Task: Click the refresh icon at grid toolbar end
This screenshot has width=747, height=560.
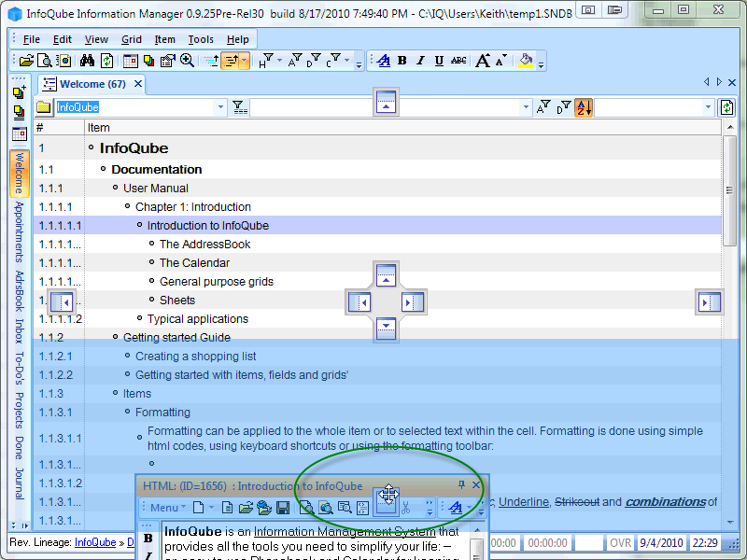Action: tap(727, 107)
